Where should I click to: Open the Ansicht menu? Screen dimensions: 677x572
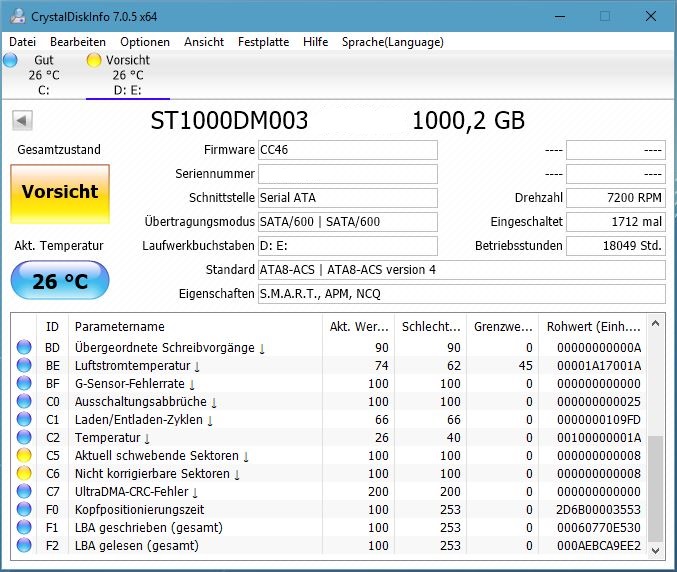(x=204, y=42)
